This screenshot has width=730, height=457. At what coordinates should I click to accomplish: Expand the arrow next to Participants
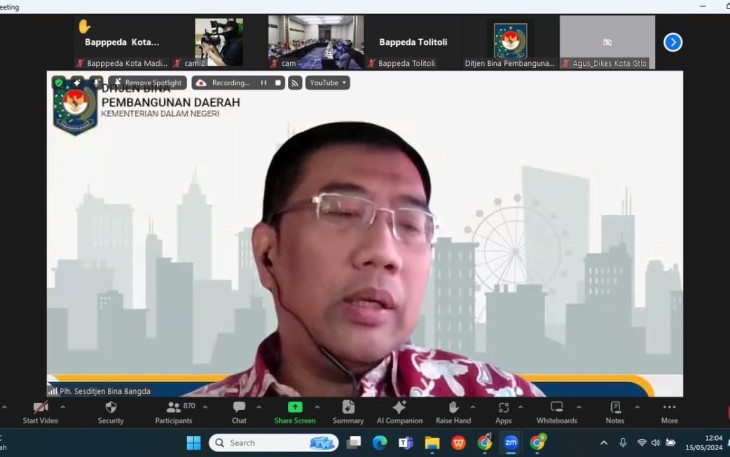(205, 407)
